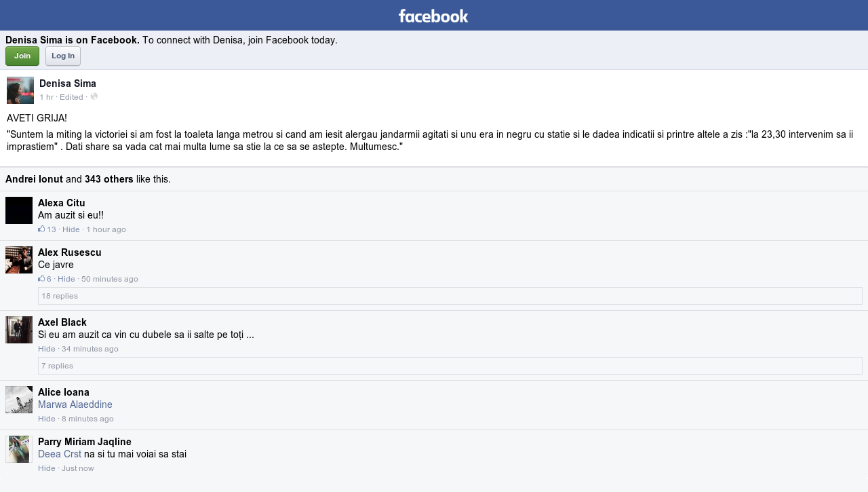Open Alice Ioana's avatar thumbnail
868x492 pixels.
pyautogui.click(x=19, y=400)
